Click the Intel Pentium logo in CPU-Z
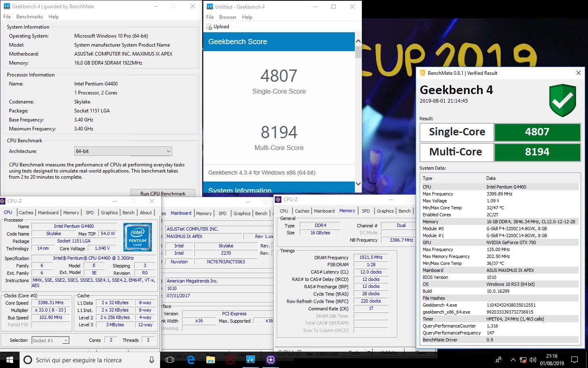 pyautogui.click(x=138, y=237)
